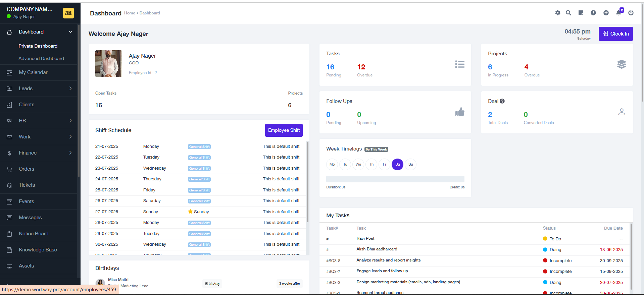This screenshot has width=644, height=295.
Task: Click the Dashboard home icon in sidebar
Action: click(9, 32)
